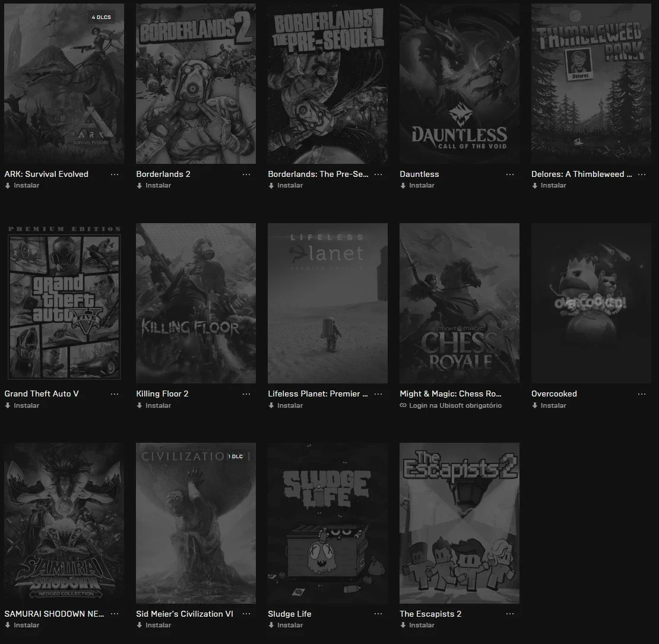Screen dimensions: 659x644
Task: Click the Sid Meier's Civilization VI title
Action: point(185,614)
